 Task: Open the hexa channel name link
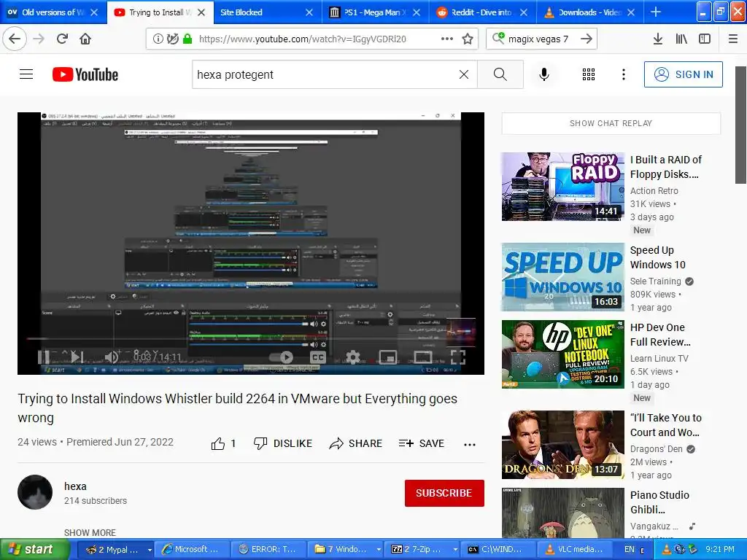75,486
